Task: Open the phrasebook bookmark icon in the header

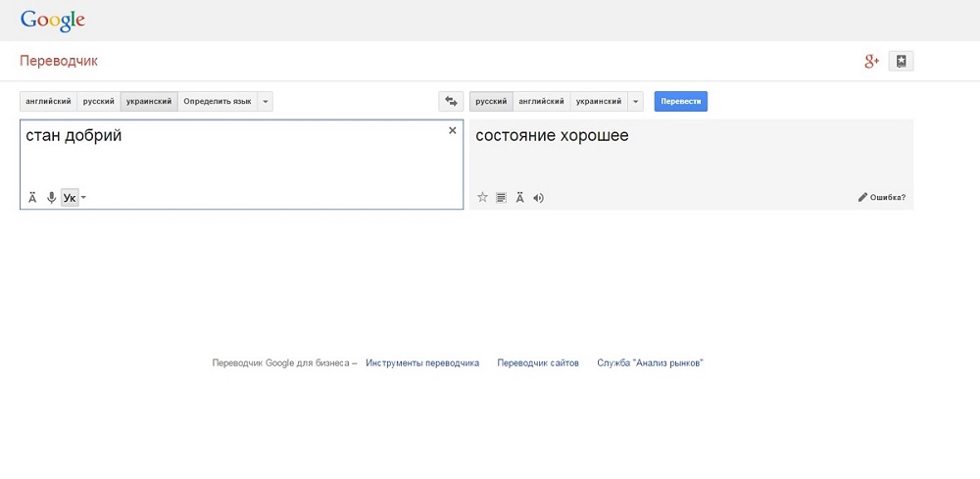Action: (902, 62)
